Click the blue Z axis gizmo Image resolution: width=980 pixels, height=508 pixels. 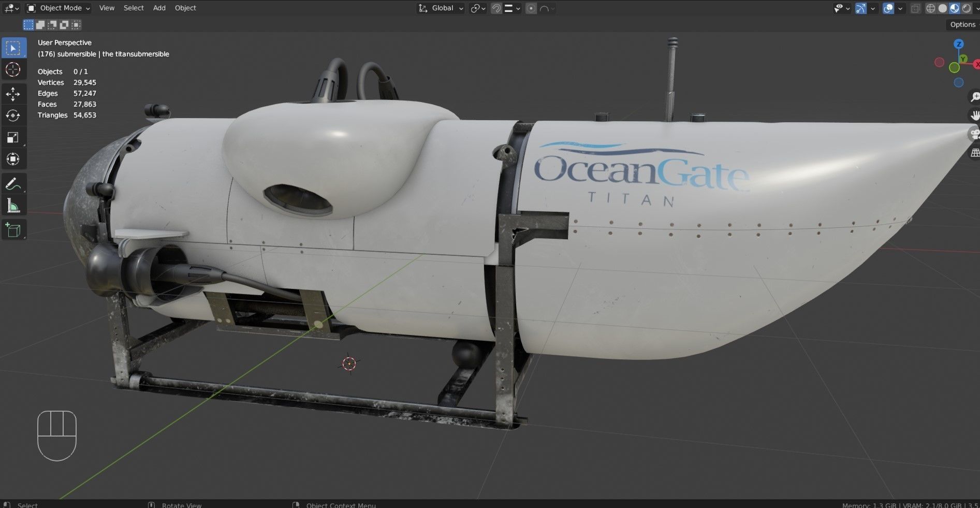pyautogui.click(x=959, y=44)
